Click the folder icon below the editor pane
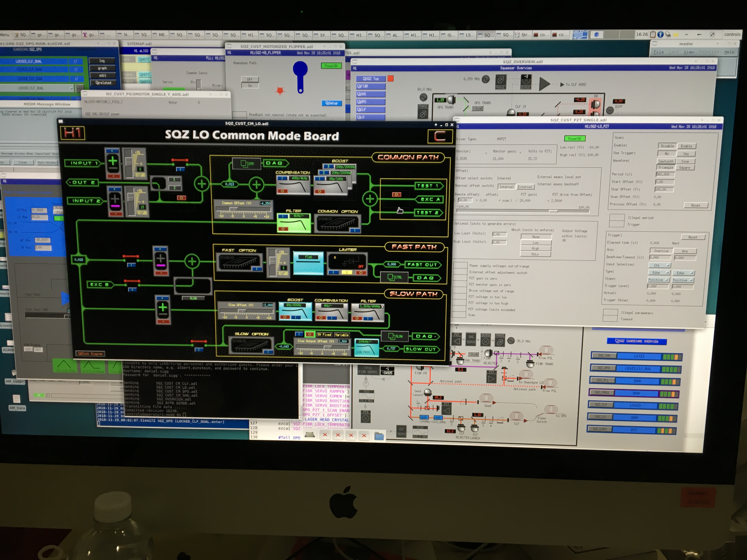The image size is (747, 560). [x=379, y=436]
